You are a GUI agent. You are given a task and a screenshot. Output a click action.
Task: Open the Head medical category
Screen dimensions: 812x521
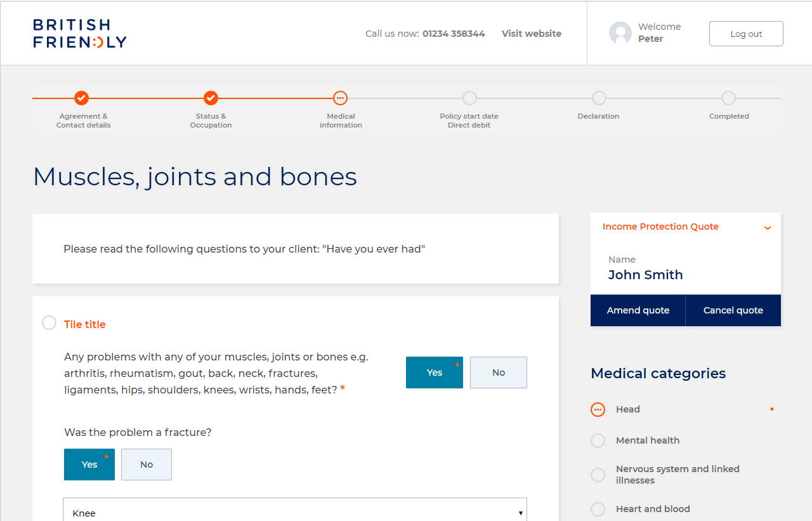click(627, 409)
